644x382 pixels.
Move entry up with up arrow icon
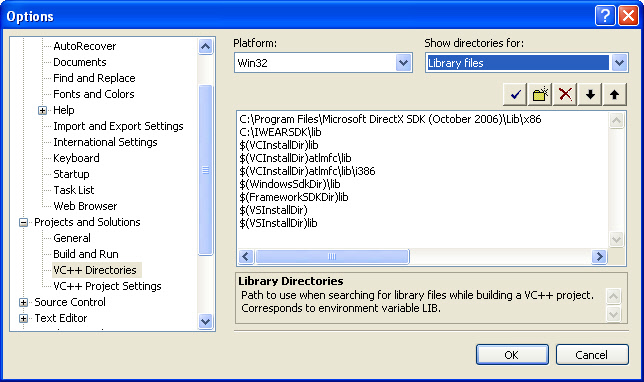614,95
